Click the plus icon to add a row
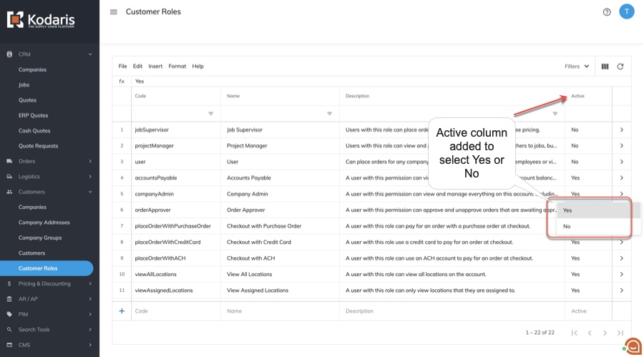 tap(122, 311)
